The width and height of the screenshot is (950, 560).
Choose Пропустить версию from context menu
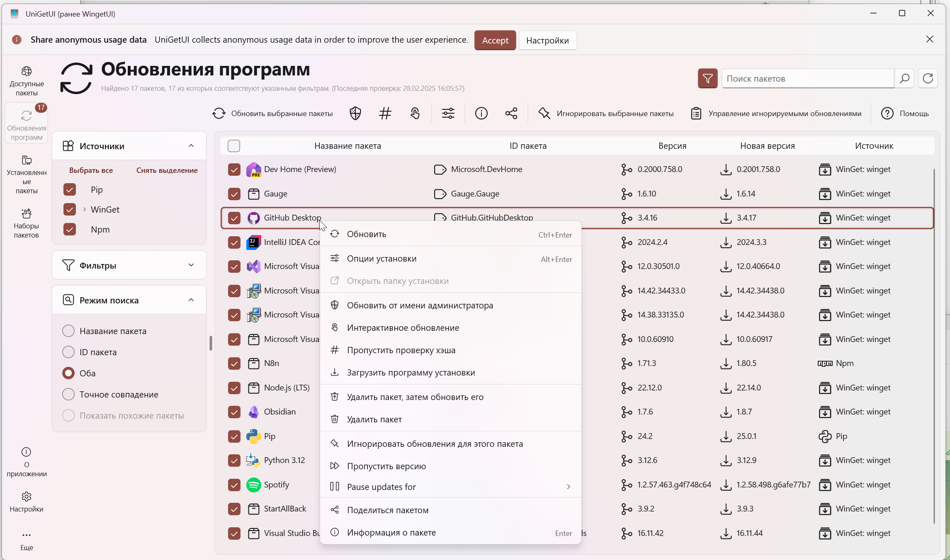click(x=386, y=466)
